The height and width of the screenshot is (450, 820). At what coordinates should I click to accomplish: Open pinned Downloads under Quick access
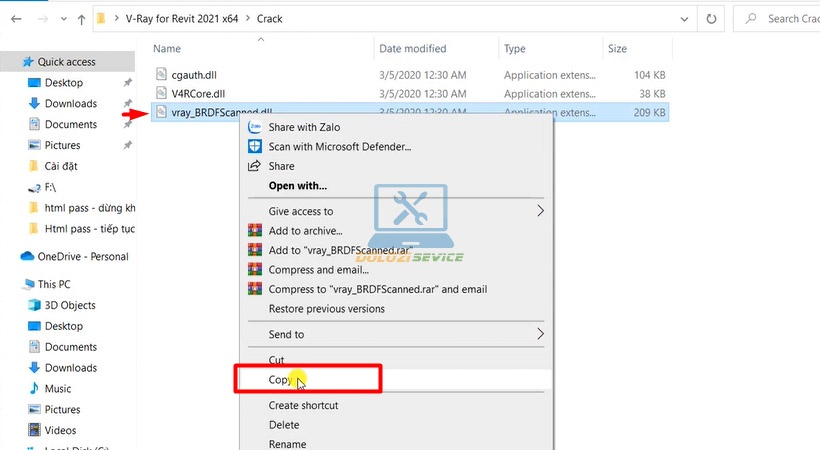71,104
